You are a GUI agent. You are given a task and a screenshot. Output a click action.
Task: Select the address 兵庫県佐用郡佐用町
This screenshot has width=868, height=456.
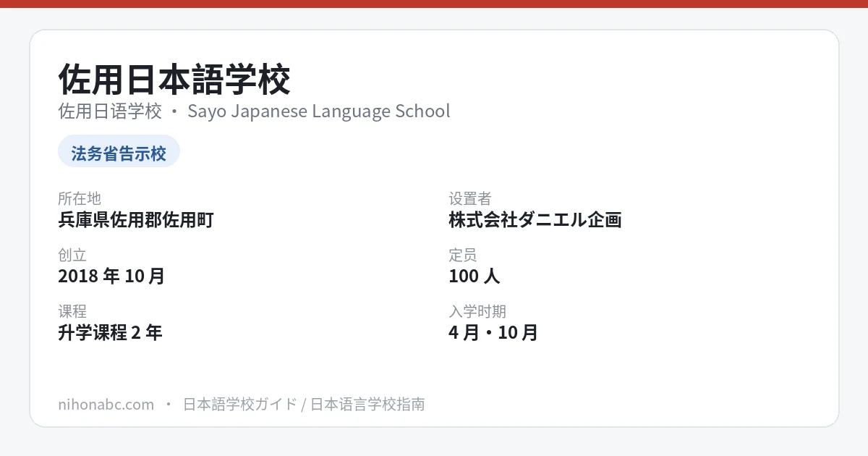click(136, 219)
